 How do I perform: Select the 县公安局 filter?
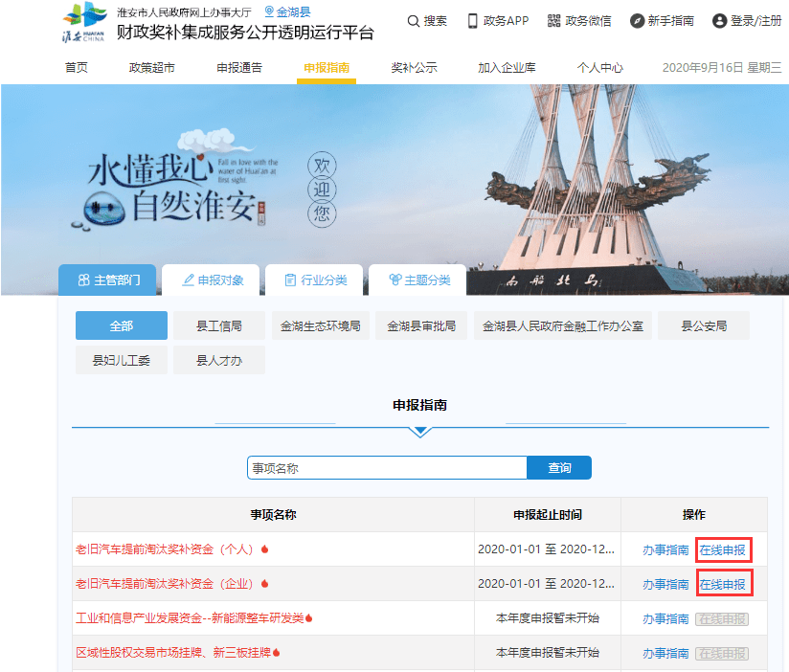point(704,325)
